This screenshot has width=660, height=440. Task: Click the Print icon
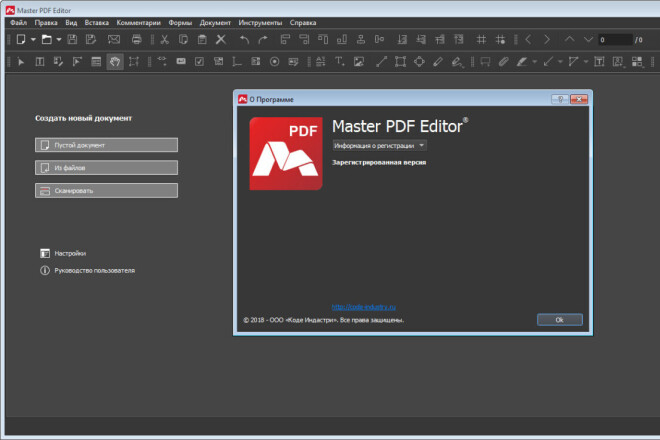(x=137, y=40)
